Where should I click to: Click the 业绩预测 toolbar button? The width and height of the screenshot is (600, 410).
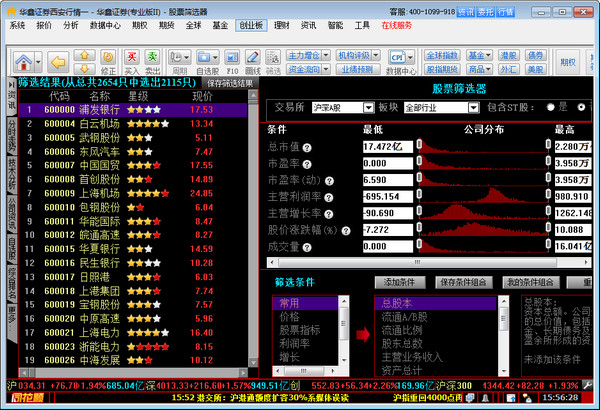(x=357, y=69)
